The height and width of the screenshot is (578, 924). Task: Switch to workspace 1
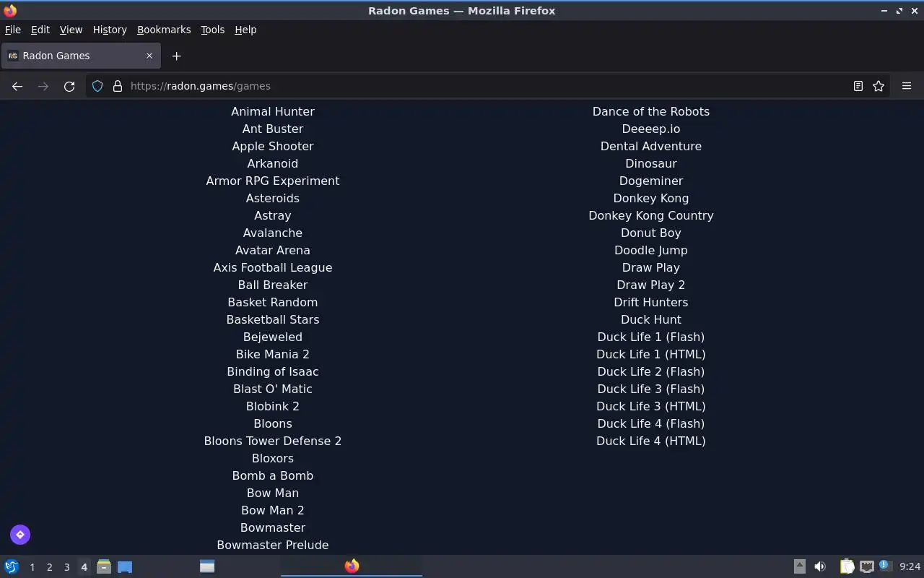tap(32, 567)
